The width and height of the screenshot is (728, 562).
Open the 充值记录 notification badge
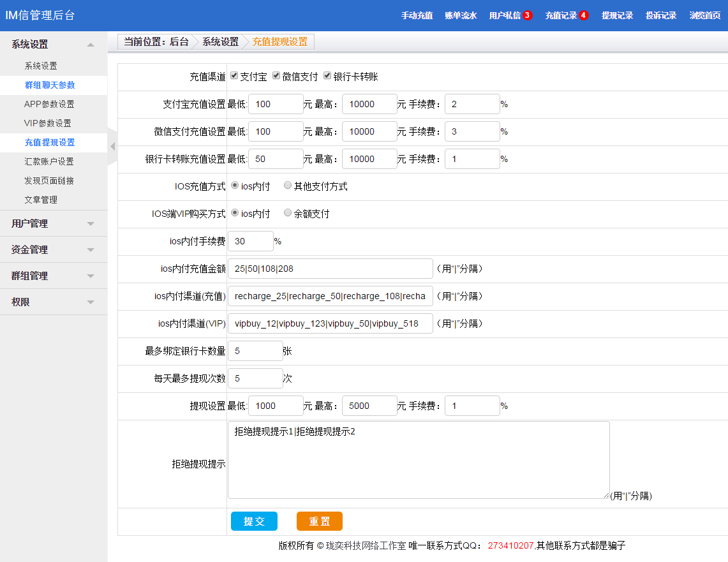tap(583, 15)
